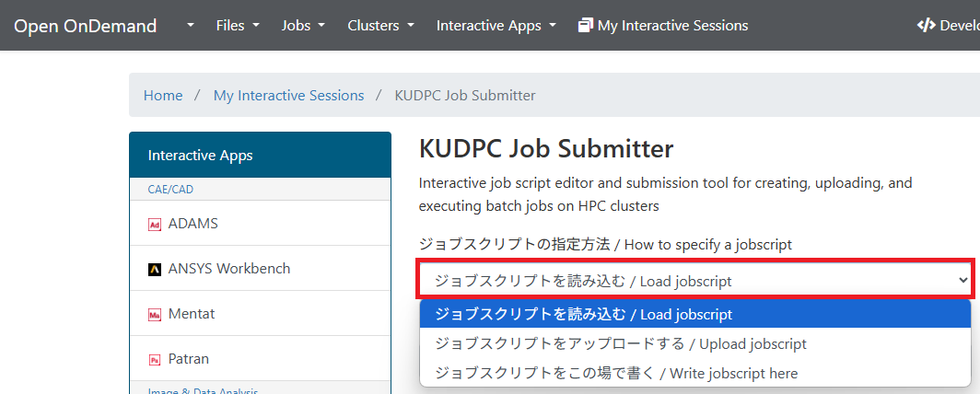Click the Develop code icon in navbar
The image size is (980, 394).
pyautogui.click(x=927, y=26)
